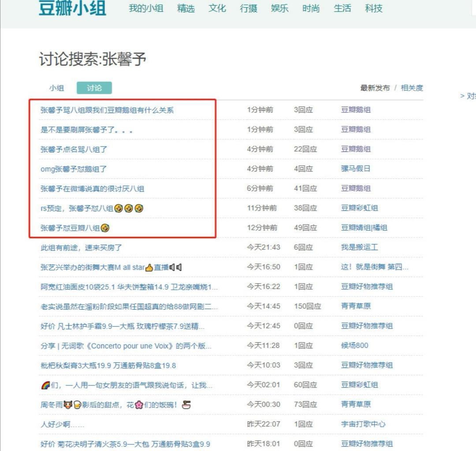
Task: Open 豆瓣婧组|橘组 group link
Action: (364, 228)
